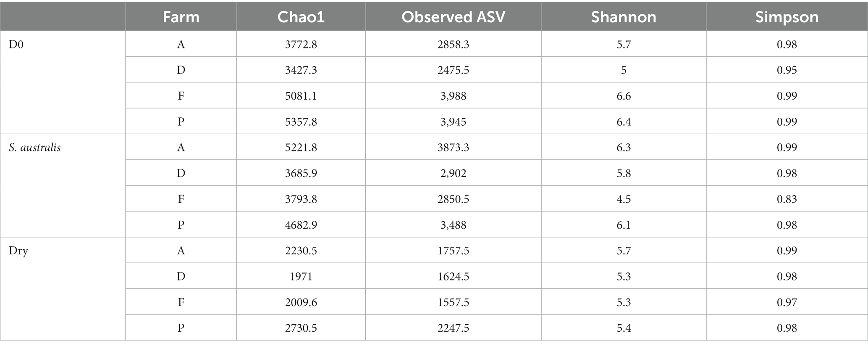This screenshot has width=868, height=346.
Task: Select the Simpson column header
Action: (x=787, y=17)
